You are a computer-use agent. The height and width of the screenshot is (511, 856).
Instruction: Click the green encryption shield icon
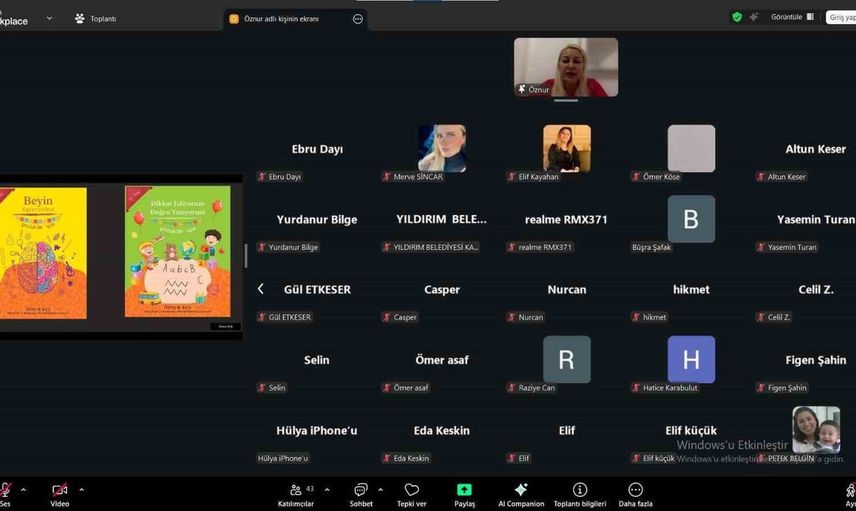pyautogui.click(x=737, y=17)
